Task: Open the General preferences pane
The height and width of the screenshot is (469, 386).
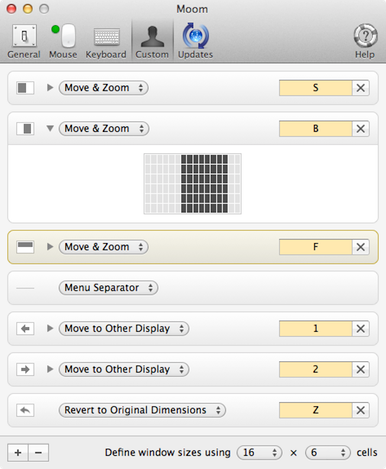Action: pos(24,41)
